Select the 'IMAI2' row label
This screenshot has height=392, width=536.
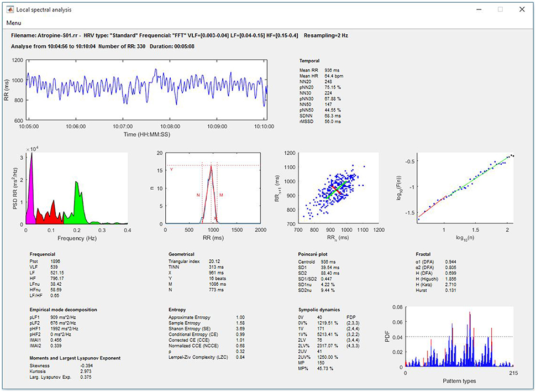(35, 346)
